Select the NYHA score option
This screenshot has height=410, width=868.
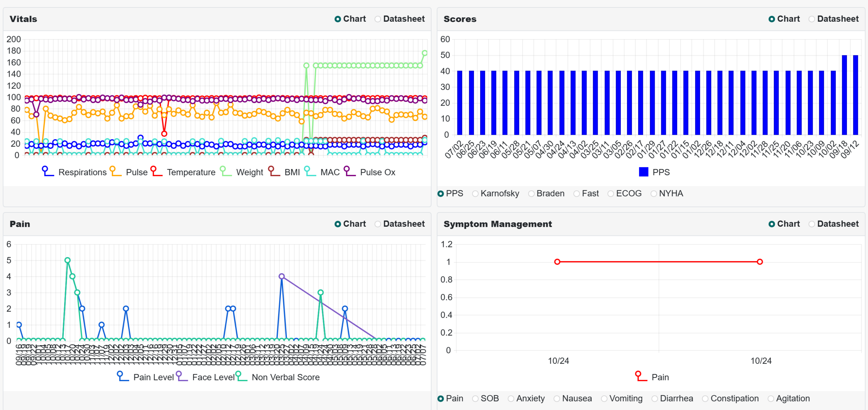pyautogui.click(x=667, y=193)
